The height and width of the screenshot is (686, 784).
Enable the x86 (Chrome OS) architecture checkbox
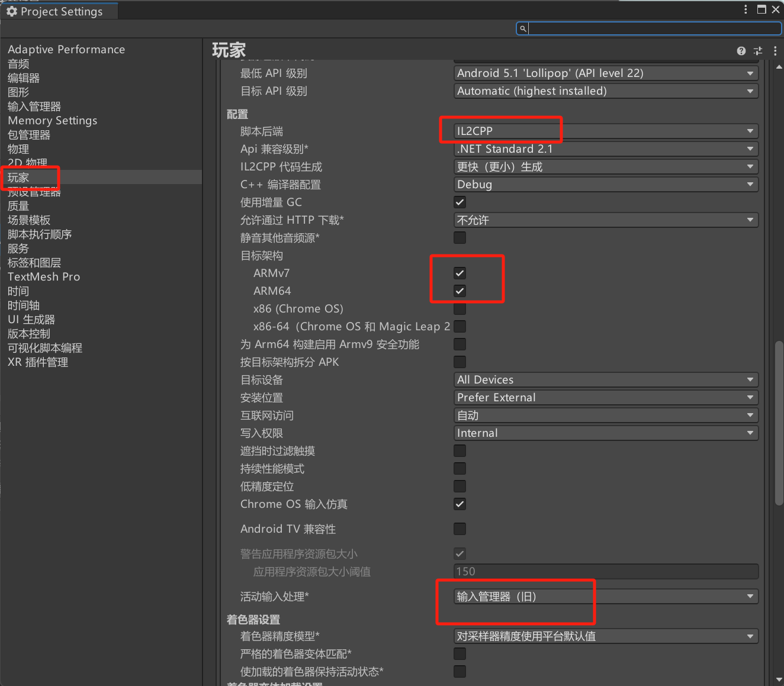coord(460,308)
